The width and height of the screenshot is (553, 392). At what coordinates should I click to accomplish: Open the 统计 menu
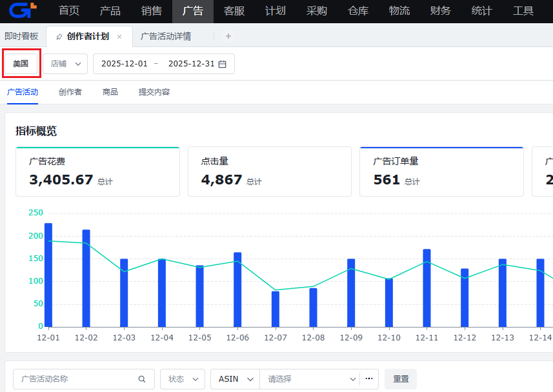[482, 11]
